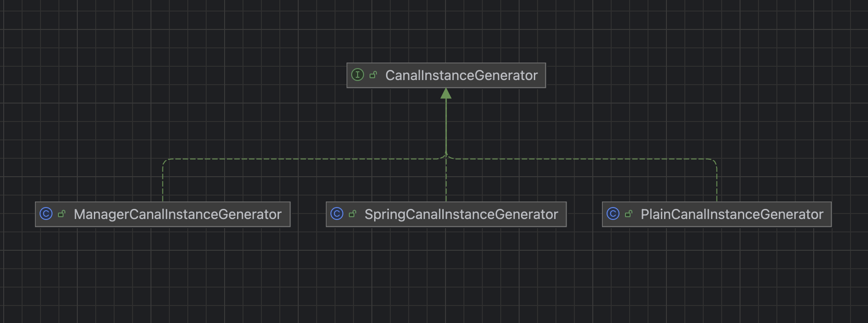Click the public visibility icon on CanalInstanceGenerator

(x=373, y=75)
